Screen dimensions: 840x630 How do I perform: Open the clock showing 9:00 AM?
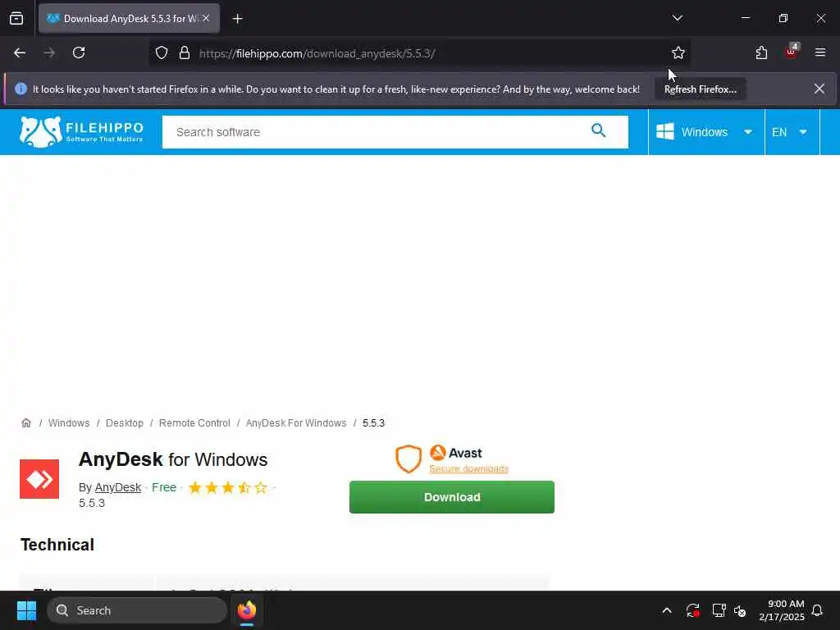pyautogui.click(x=782, y=610)
